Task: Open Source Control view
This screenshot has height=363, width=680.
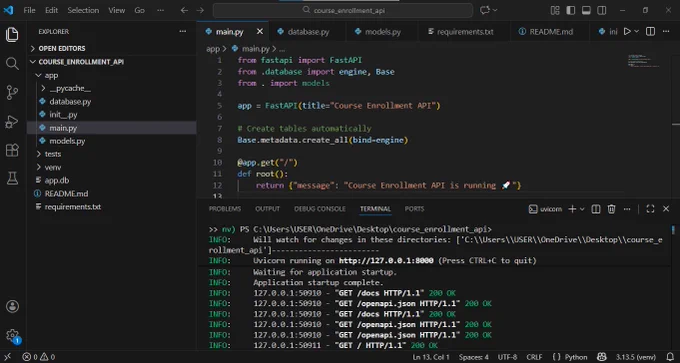Action: [12, 93]
